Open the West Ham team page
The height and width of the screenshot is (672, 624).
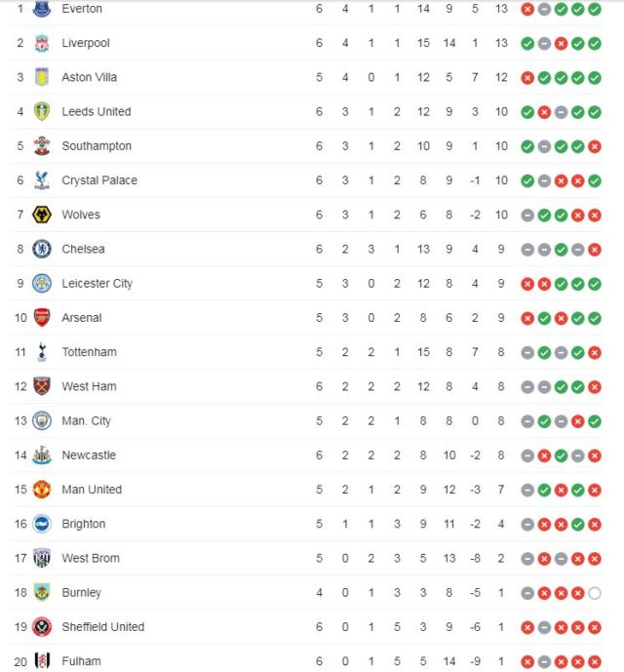point(89,386)
